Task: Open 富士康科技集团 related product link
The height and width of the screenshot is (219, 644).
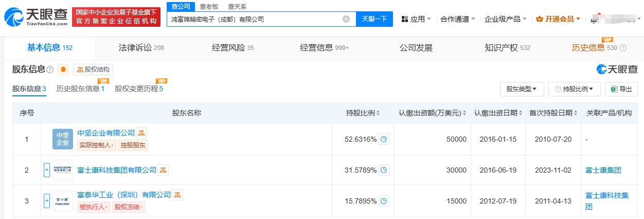Action: (607, 201)
